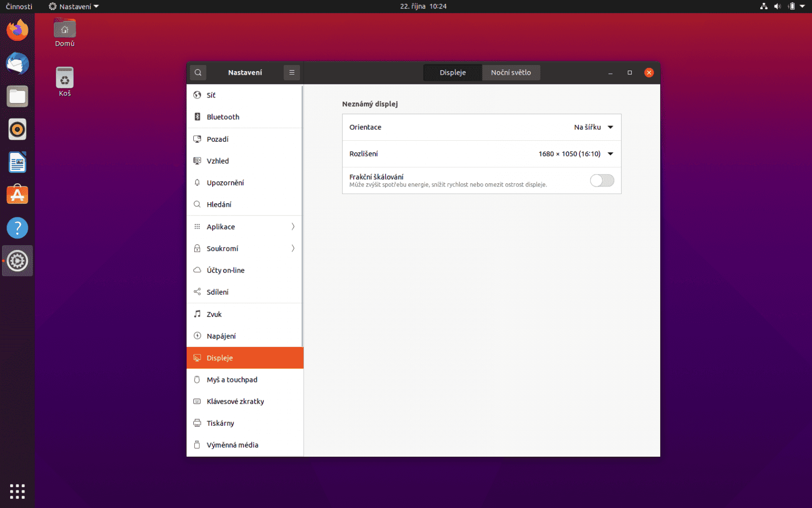The height and width of the screenshot is (508, 812).
Task: Open the hamburger menu in Nastavení
Action: tap(292, 72)
